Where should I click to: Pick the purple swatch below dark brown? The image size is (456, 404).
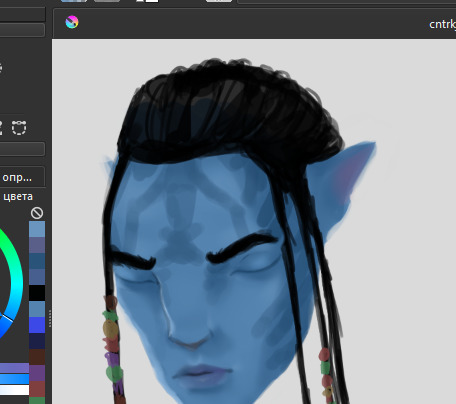click(37, 373)
